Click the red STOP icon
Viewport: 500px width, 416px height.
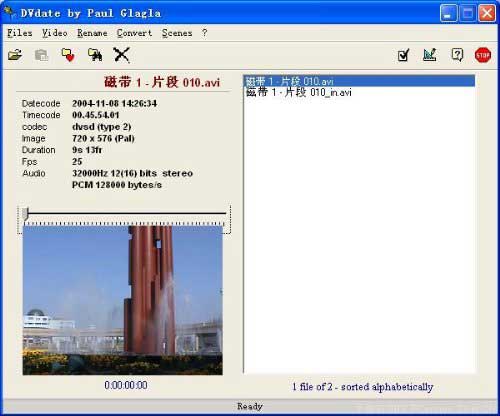coord(483,55)
